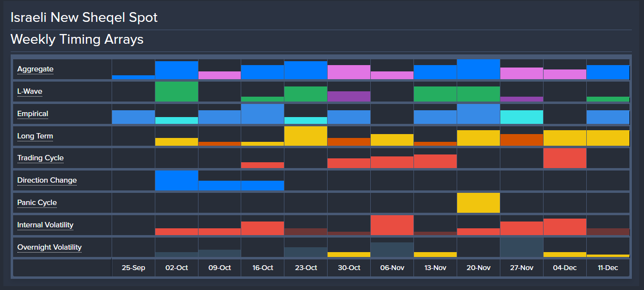Select the purple L-Wave bar for 30-Oct
Viewport: 644px width, 290px height.
pos(348,96)
